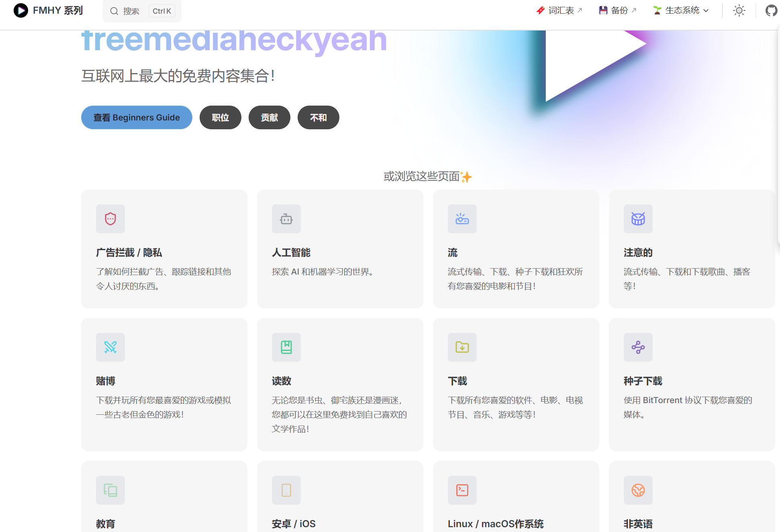Click the 赌博 card description about 古老但金色的游戏
Image resolution: width=780 pixels, height=532 pixels.
point(163,408)
